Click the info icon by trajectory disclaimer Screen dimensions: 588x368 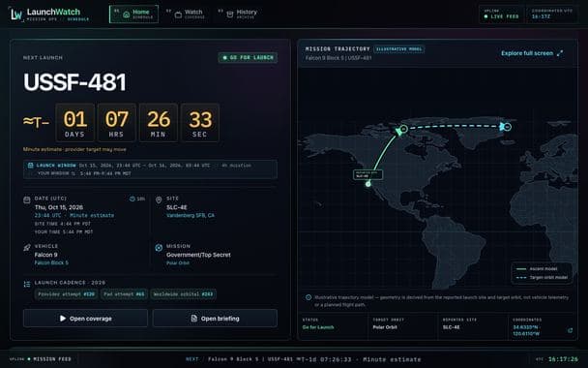[309, 297]
